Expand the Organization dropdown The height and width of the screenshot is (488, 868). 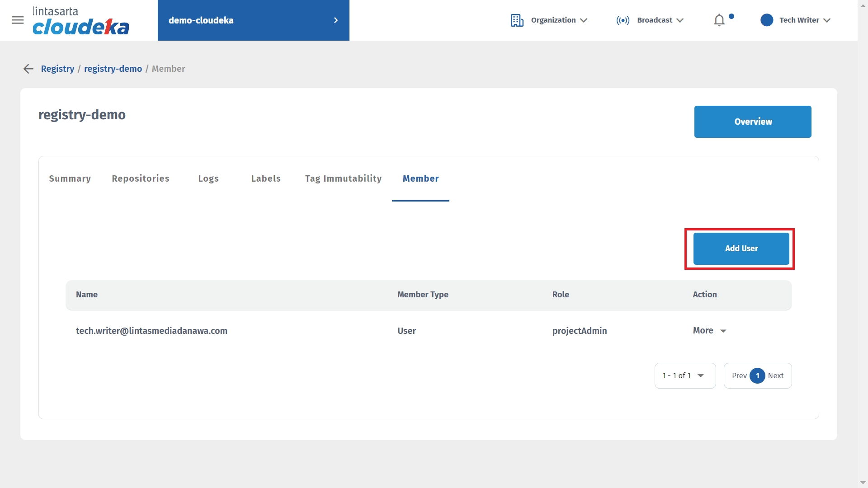pyautogui.click(x=584, y=20)
